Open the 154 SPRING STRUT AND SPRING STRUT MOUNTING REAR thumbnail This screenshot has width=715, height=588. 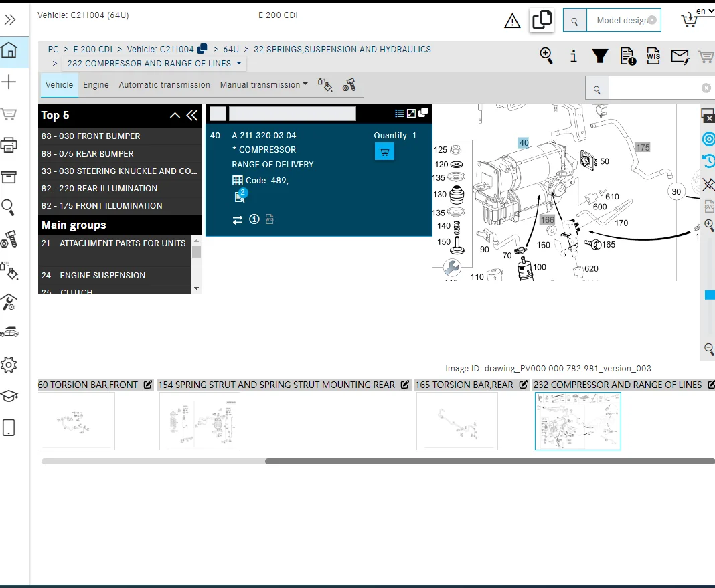pyautogui.click(x=200, y=421)
